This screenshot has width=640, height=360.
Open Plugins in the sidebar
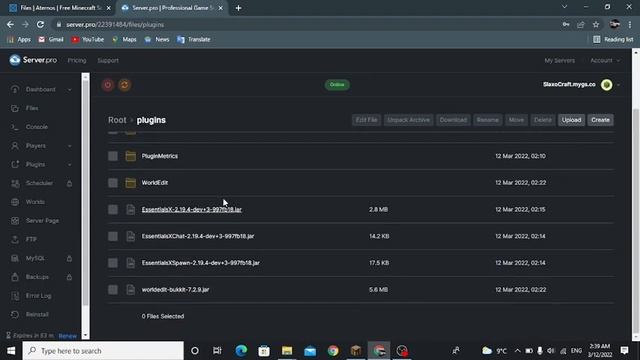click(35, 164)
